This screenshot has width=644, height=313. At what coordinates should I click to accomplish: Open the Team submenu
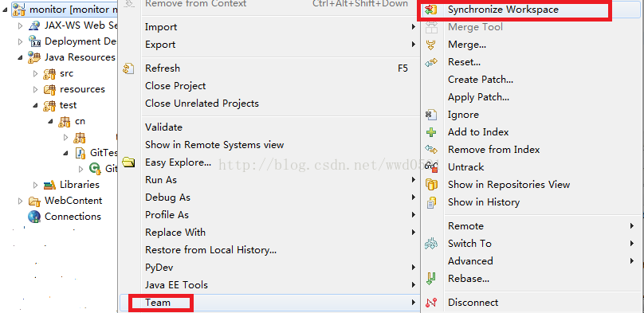pyautogui.click(x=270, y=303)
